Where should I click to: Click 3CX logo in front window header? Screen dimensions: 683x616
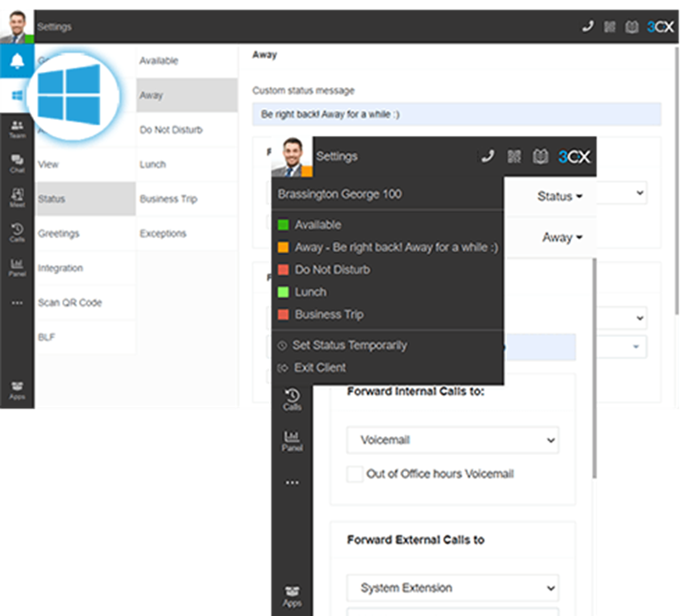point(575,156)
